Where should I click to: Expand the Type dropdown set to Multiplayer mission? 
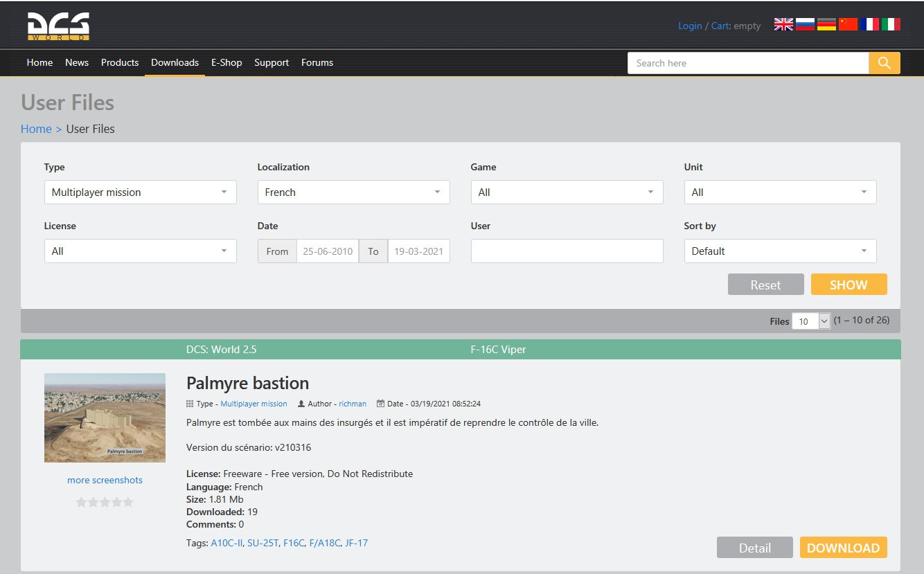click(140, 192)
